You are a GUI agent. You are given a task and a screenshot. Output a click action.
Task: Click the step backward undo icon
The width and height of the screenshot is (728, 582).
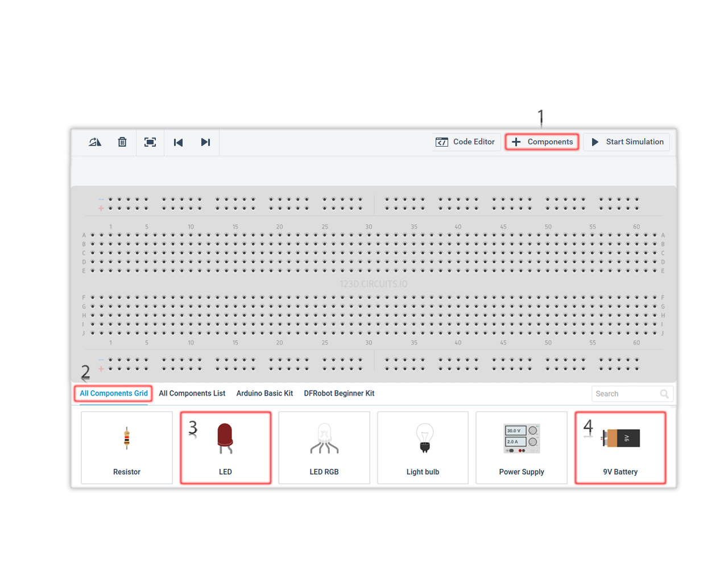click(x=178, y=142)
